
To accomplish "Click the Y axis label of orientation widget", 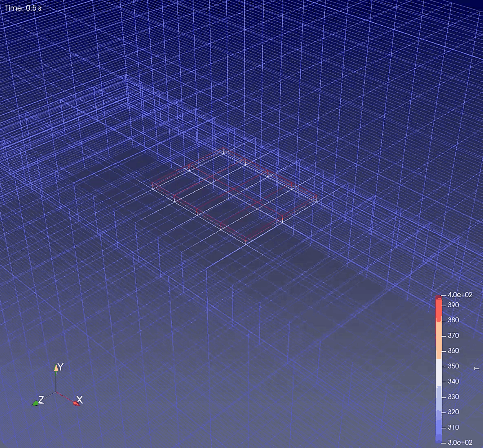I will (x=61, y=367).
